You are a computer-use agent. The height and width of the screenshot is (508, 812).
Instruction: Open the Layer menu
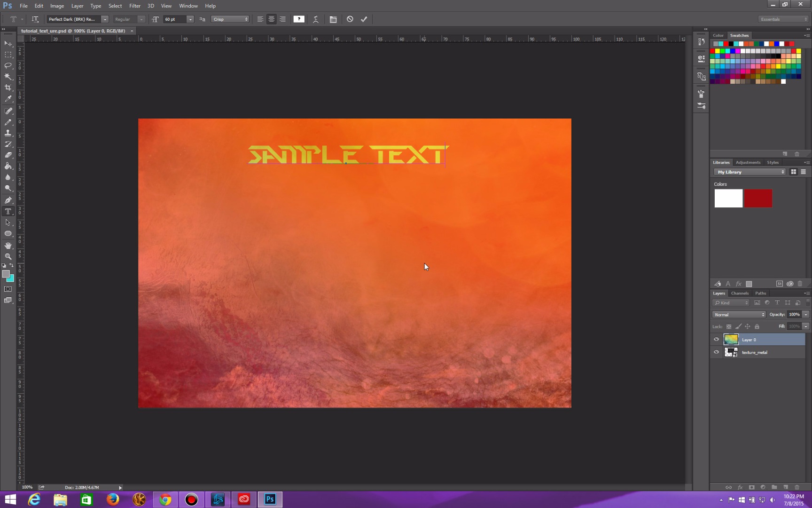click(x=77, y=6)
